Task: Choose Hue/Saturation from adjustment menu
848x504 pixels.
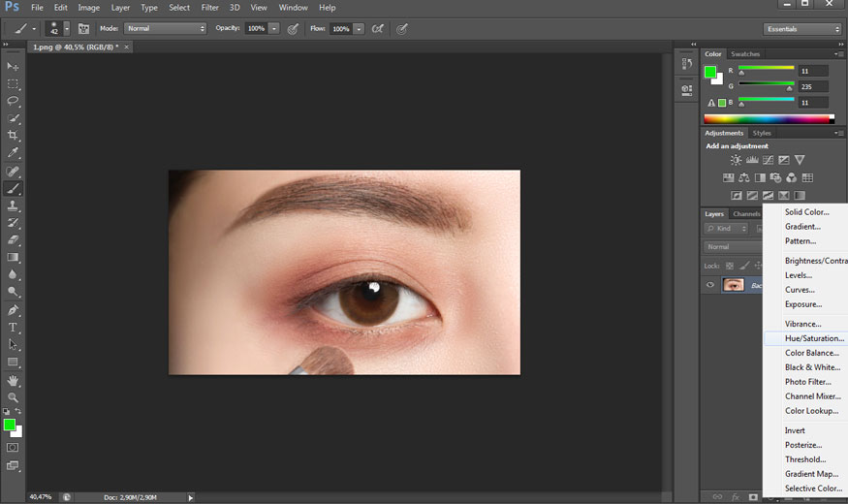Action: click(805, 338)
